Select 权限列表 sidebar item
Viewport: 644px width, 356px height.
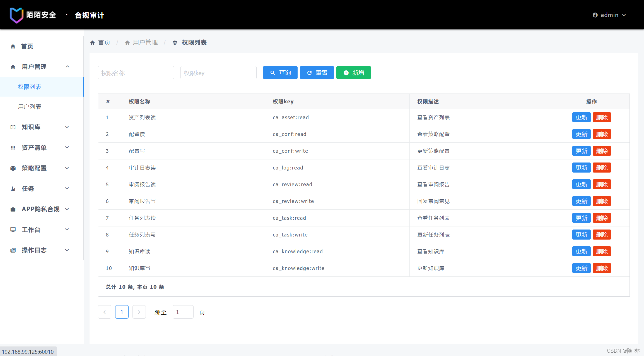30,87
